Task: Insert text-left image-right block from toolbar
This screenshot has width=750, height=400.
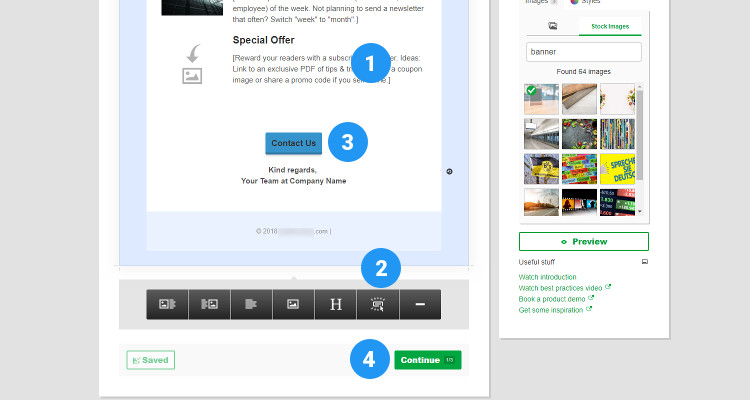Action: (210, 304)
